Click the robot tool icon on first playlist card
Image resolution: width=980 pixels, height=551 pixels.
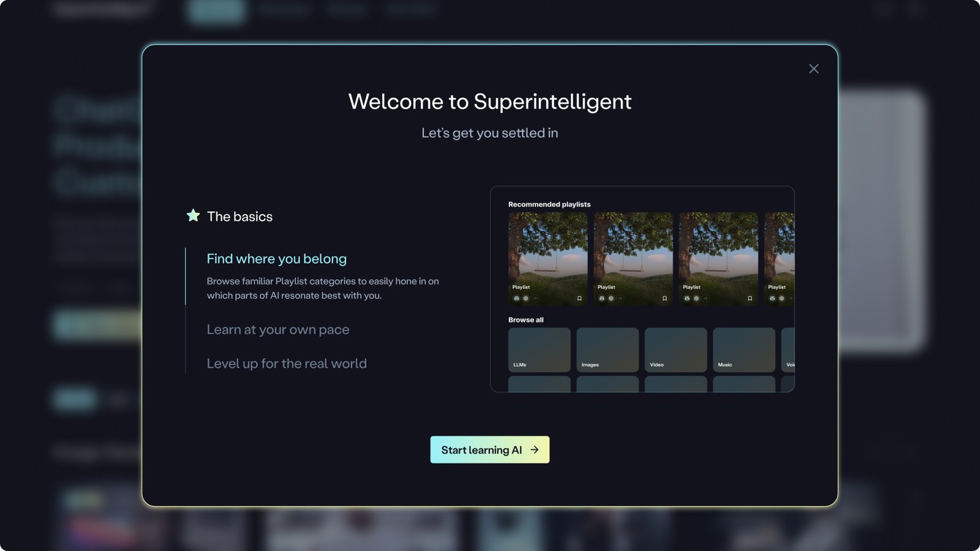pyautogui.click(x=516, y=299)
